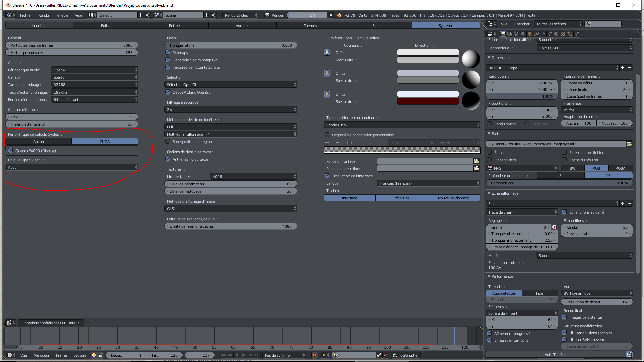Image resolution: width=644 pixels, height=362 pixels.
Task: Open the Aide menu
Action: 78,15
